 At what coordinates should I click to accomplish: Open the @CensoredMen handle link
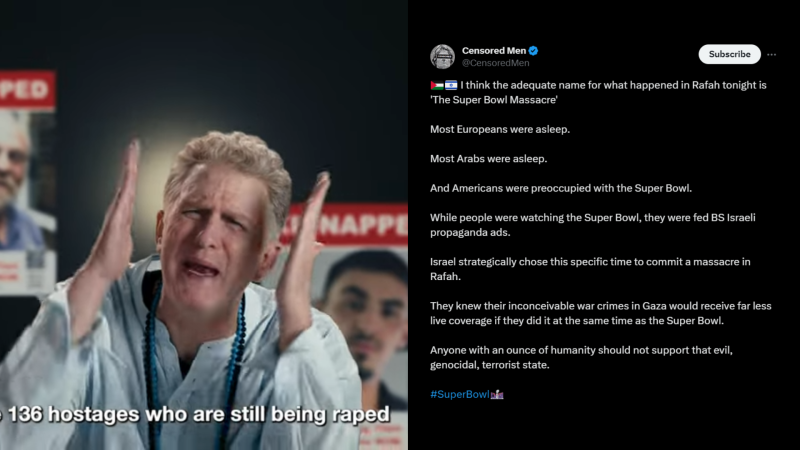click(495, 63)
